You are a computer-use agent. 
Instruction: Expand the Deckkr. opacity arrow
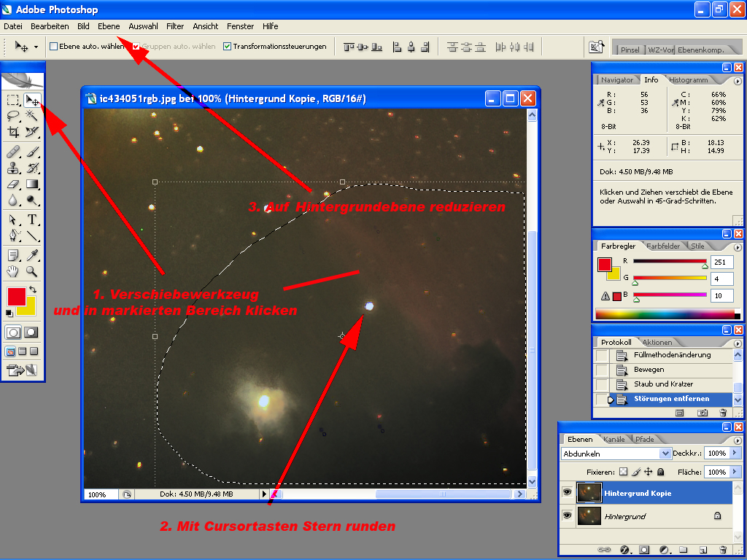(734, 454)
